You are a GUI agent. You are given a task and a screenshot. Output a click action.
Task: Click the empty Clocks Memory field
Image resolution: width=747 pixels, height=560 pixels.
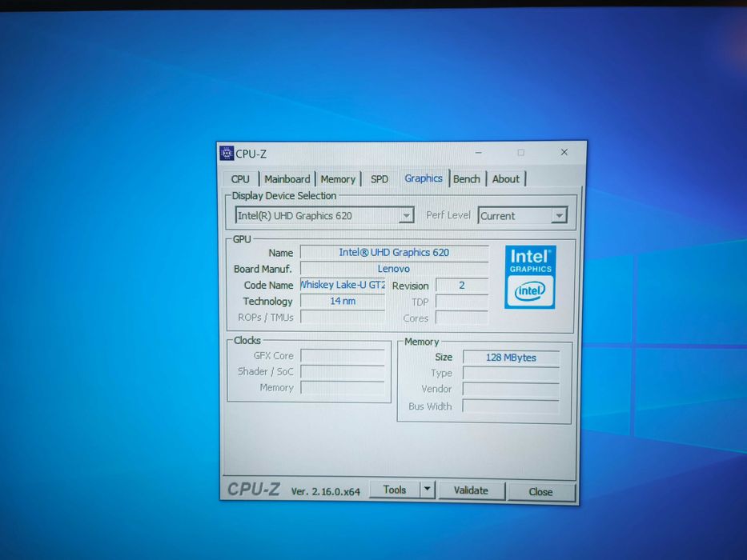point(343,388)
